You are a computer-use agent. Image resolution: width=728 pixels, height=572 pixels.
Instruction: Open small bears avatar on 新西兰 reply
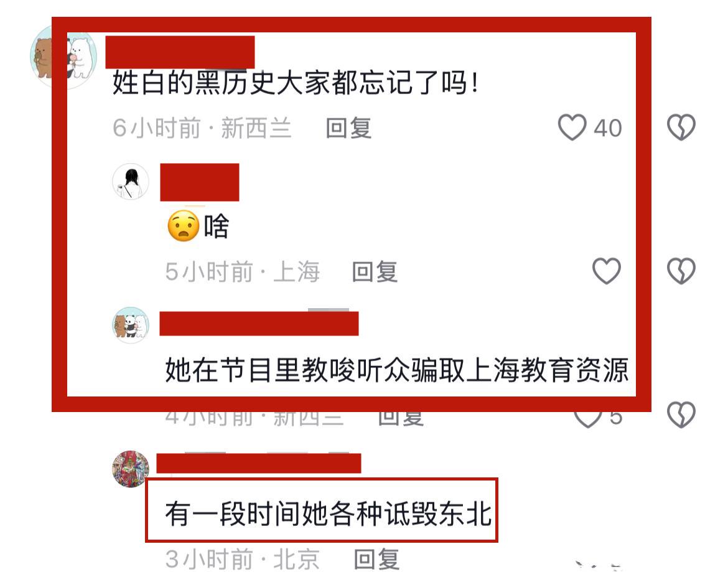coord(131,325)
